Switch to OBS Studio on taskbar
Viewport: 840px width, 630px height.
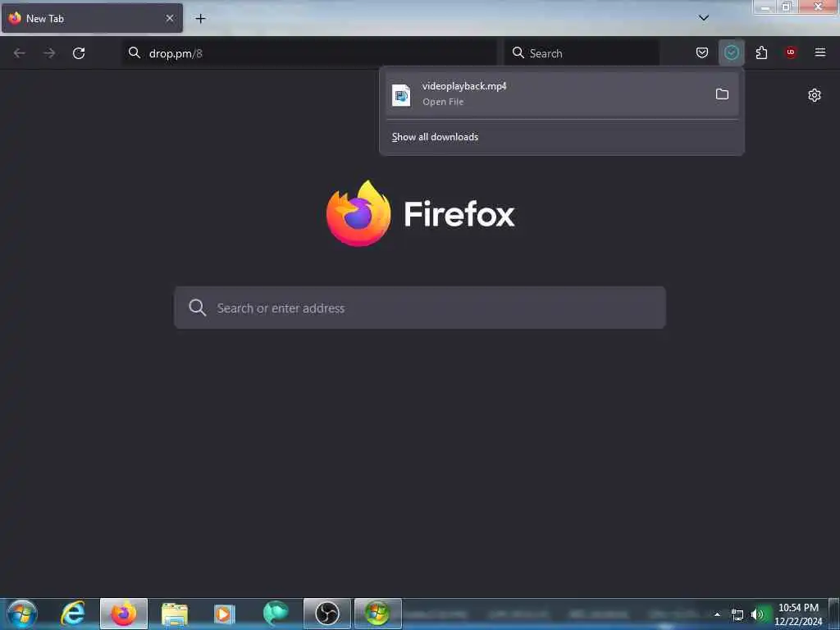(x=326, y=614)
